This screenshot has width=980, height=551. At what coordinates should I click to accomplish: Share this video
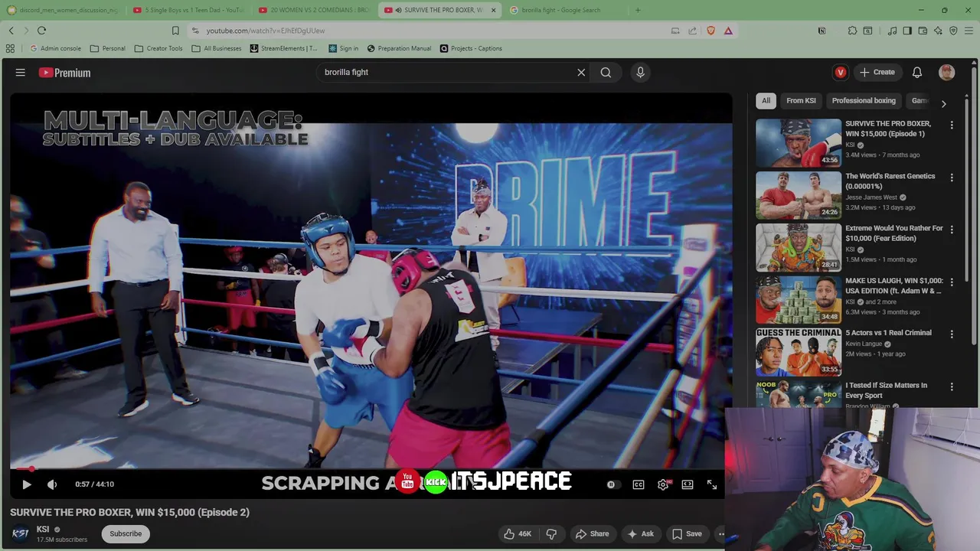(x=592, y=534)
